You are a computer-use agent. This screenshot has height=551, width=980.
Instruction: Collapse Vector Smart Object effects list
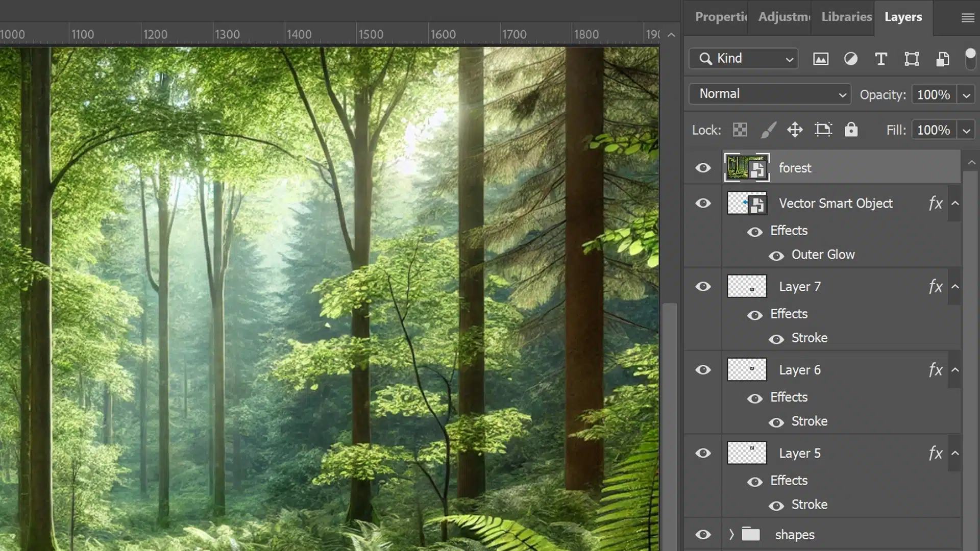pyautogui.click(x=955, y=203)
